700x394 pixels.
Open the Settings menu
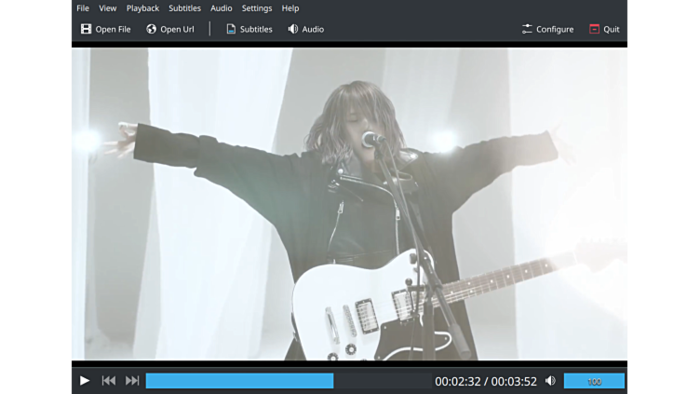pos(257,8)
